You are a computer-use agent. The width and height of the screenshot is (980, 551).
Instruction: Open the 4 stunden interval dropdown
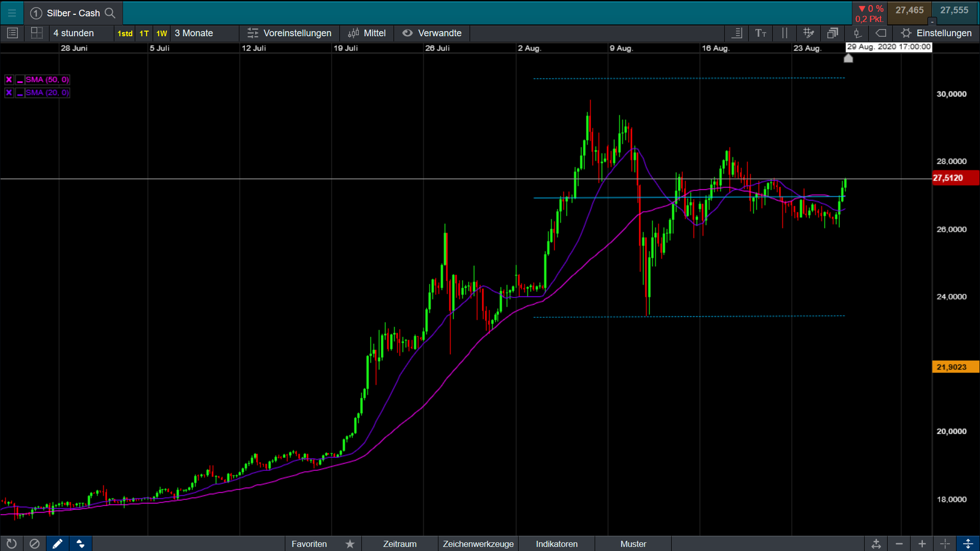(x=74, y=33)
